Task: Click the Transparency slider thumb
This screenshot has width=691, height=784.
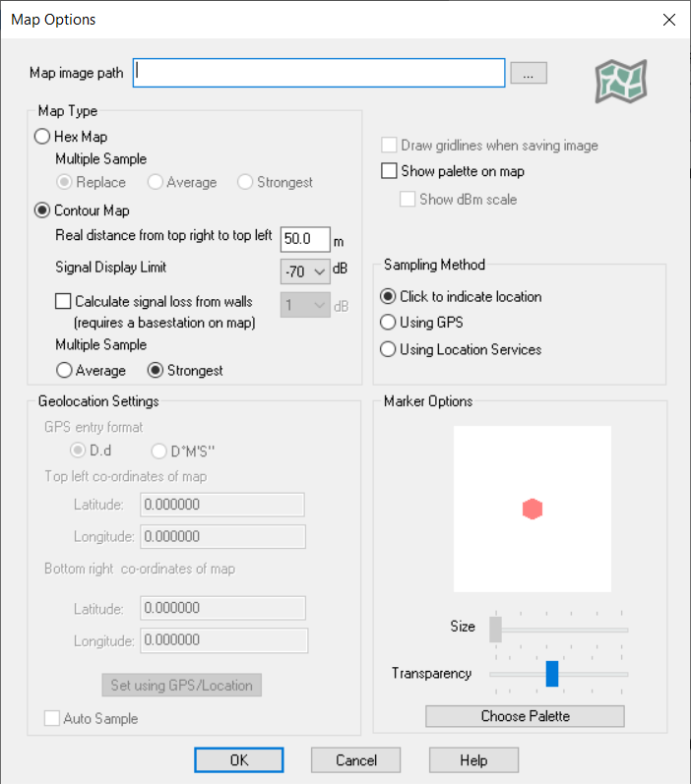Action: coord(552,674)
